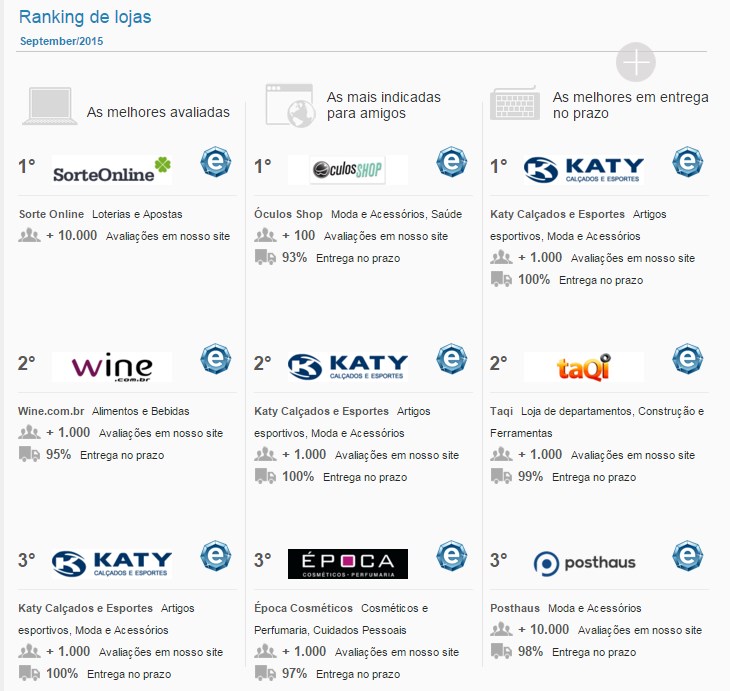This screenshot has width=730, height=691.
Task: Open the third-place Katy logo in best-rated column
Action: (x=112, y=564)
